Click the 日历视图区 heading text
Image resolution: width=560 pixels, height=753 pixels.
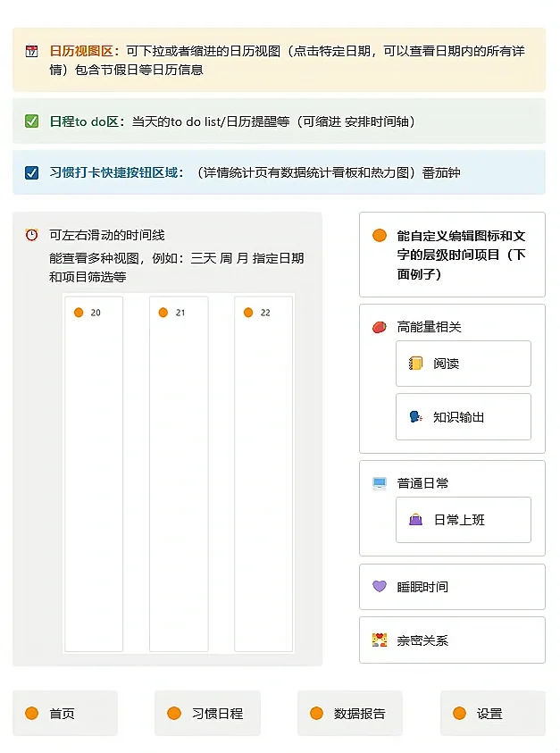coord(85,52)
